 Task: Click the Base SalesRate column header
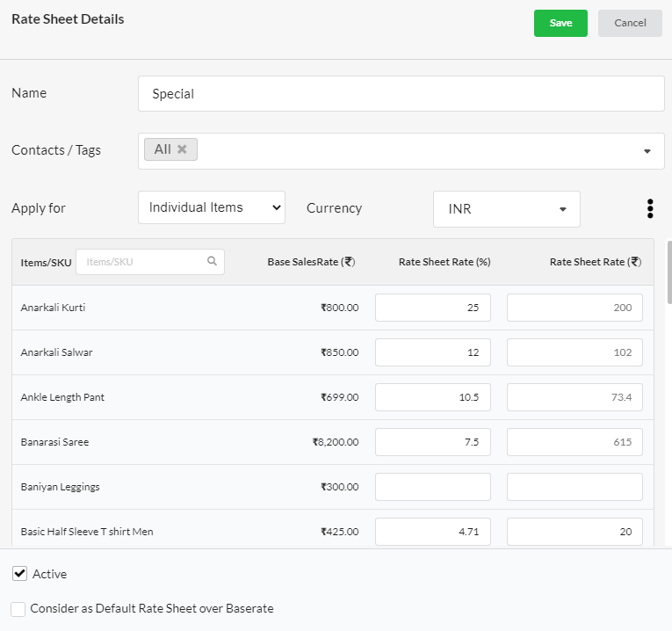pyautogui.click(x=312, y=262)
